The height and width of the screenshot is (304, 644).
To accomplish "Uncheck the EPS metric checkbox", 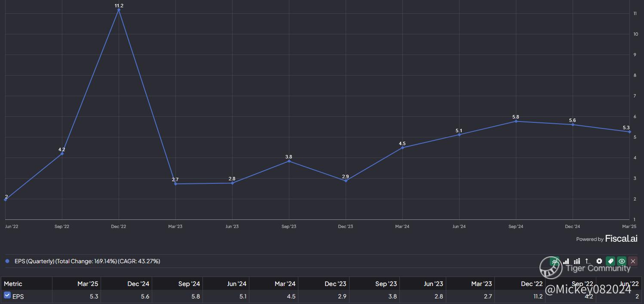I will tap(7, 295).
